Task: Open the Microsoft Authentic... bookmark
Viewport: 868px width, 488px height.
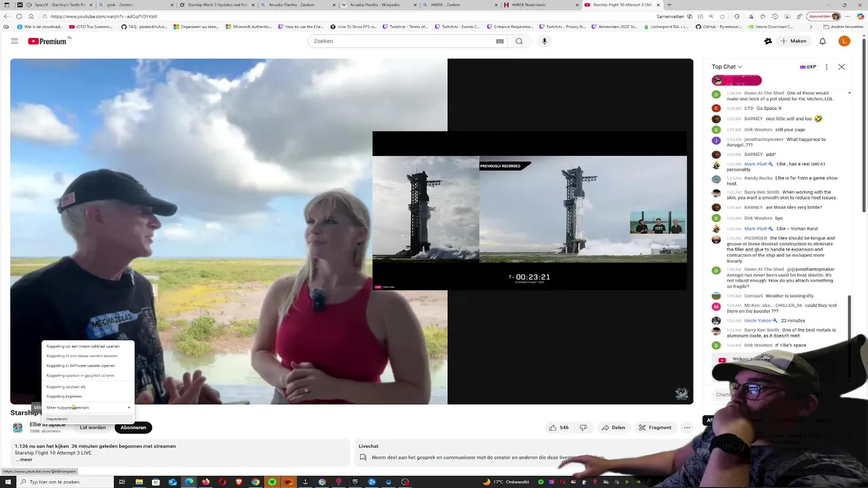Action: 248,27
